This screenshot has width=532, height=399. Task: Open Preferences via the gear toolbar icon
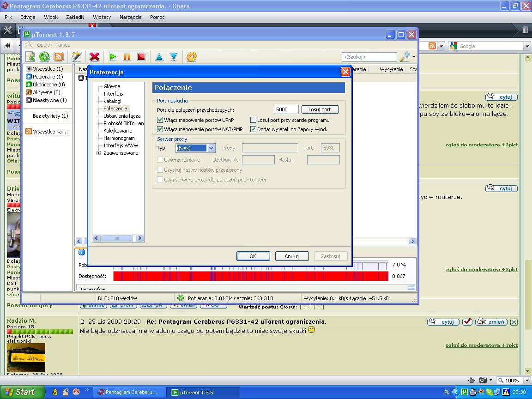192,57
